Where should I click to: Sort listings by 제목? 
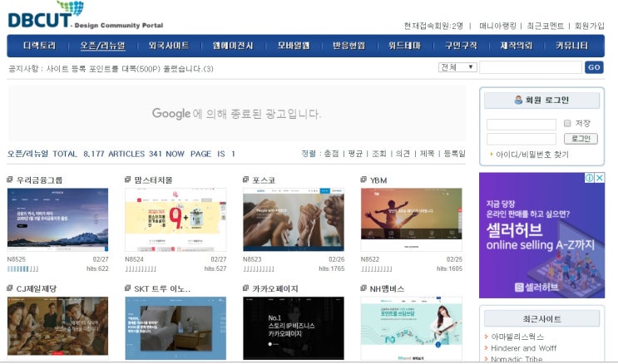[427, 154]
